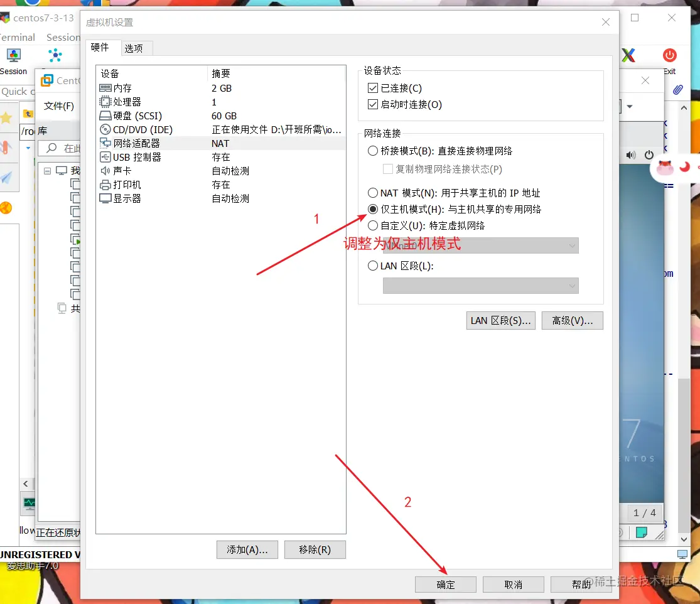This screenshot has height=604, width=700.
Task: Click the 设备 column header
Action: coord(152,73)
